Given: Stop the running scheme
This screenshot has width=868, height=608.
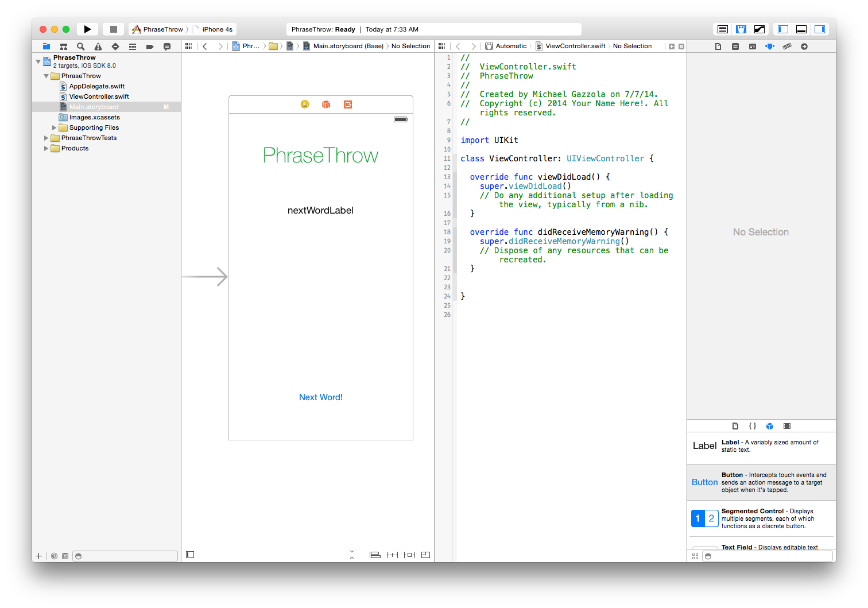Looking at the screenshot, I should (x=114, y=29).
